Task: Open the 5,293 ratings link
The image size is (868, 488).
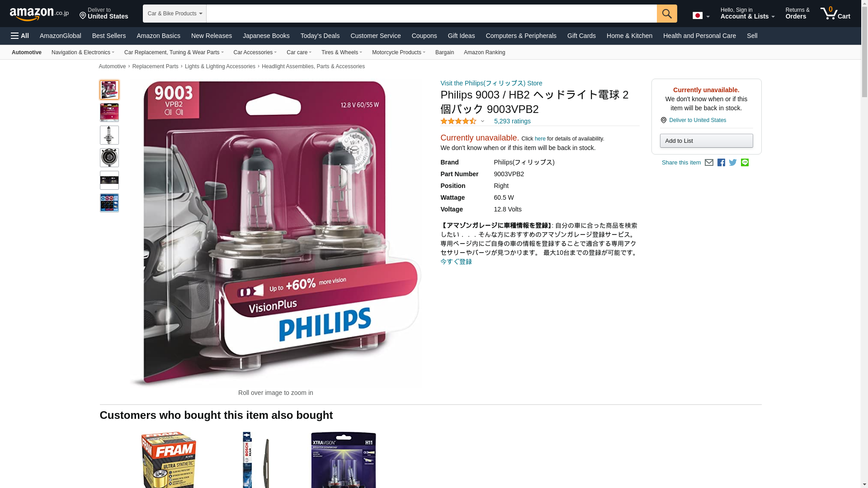Action: pyautogui.click(x=512, y=121)
